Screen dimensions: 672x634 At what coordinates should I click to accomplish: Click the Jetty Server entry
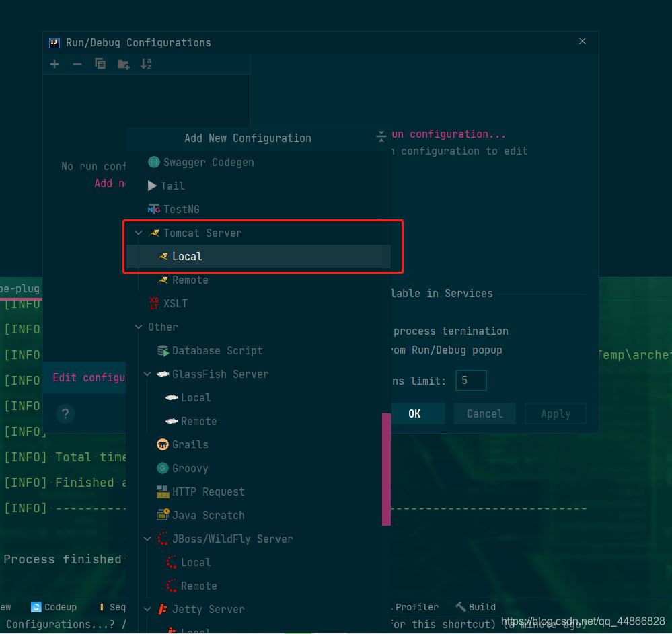click(258, 610)
